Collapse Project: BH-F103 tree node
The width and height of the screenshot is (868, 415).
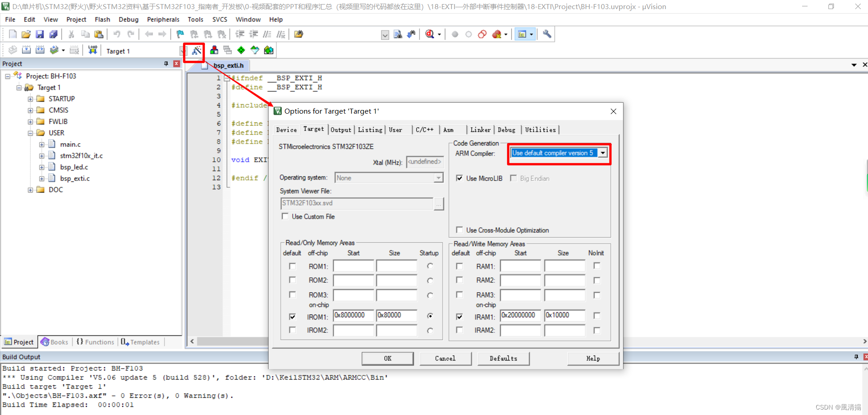tap(8, 76)
